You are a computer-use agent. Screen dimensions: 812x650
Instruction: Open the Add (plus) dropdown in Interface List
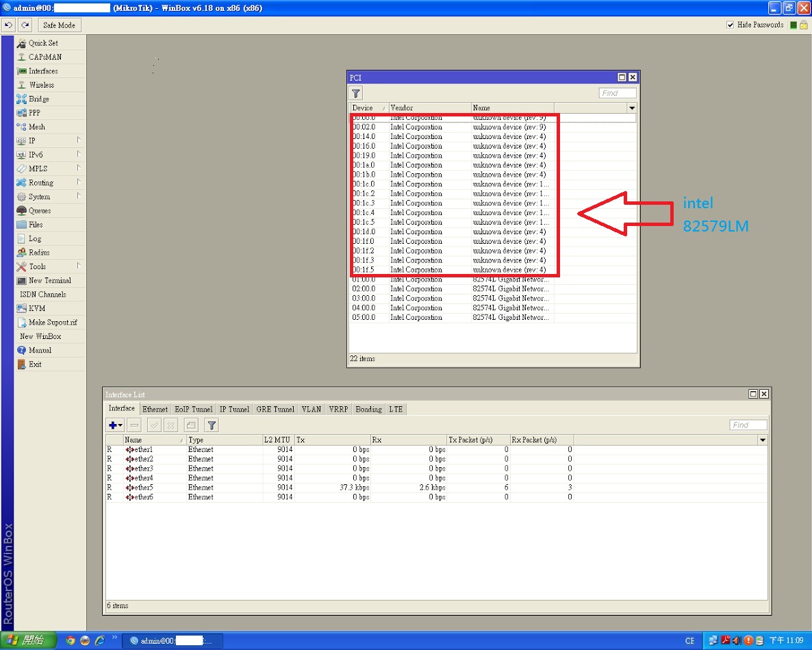pos(115,425)
